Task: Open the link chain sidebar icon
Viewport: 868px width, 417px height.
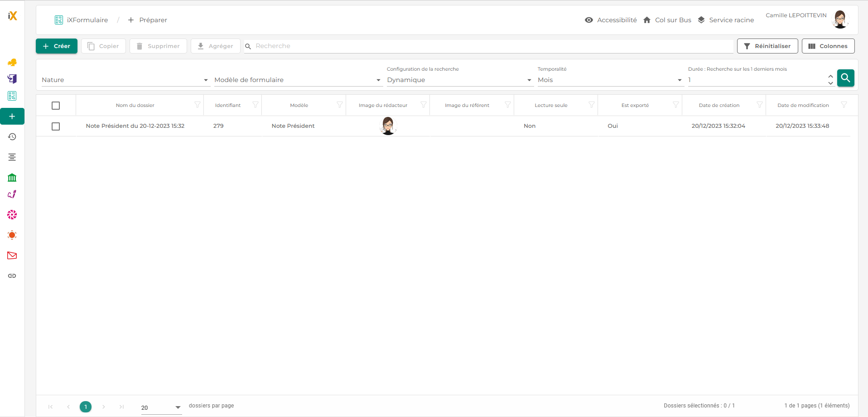Action: point(12,276)
